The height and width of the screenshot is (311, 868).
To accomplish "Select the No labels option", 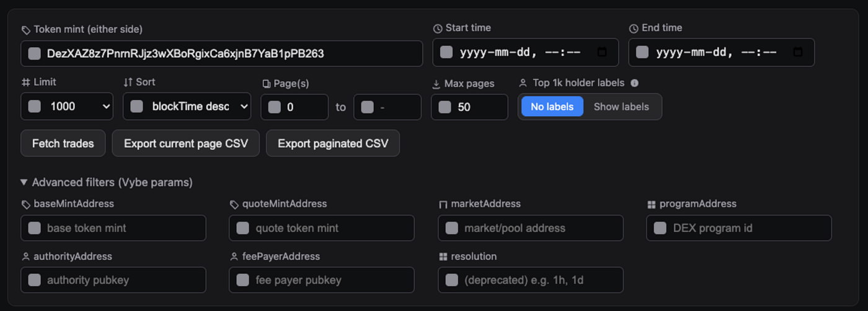I will coord(552,107).
